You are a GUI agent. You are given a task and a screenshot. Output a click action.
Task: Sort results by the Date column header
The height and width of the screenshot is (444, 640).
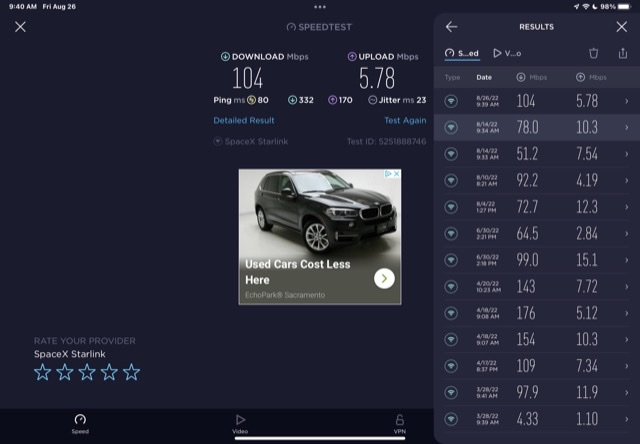click(484, 77)
